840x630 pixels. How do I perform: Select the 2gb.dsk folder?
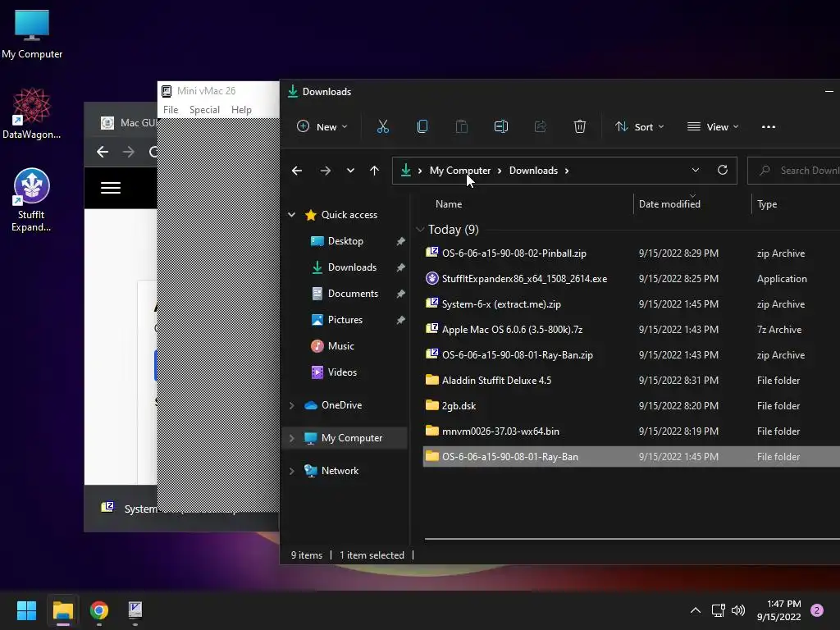(459, 406)
